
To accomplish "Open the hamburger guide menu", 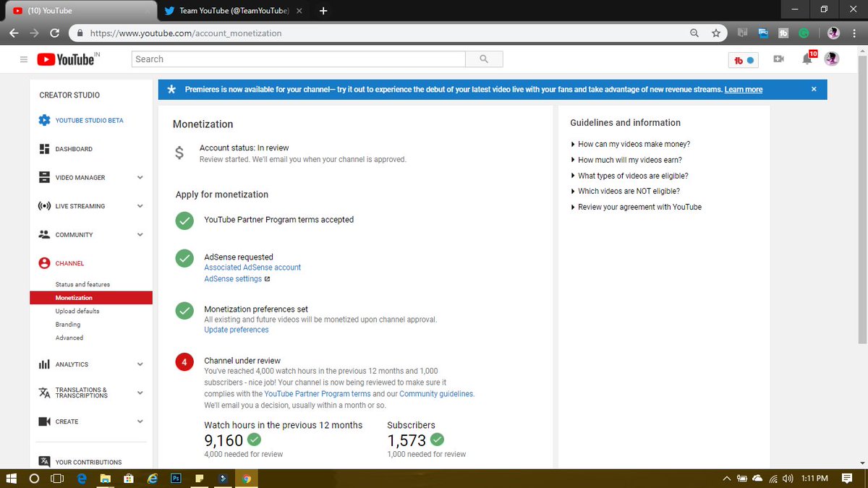I will [x=24, y=59].
